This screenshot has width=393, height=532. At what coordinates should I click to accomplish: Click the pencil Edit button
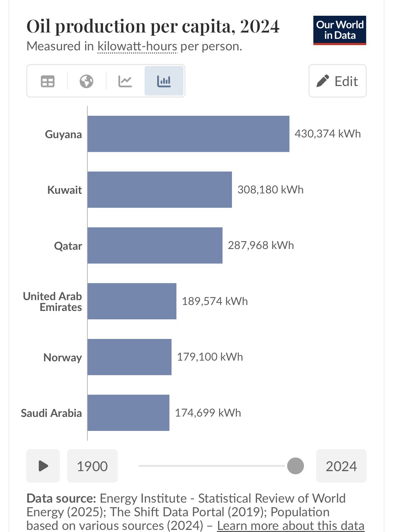[337, 81]
